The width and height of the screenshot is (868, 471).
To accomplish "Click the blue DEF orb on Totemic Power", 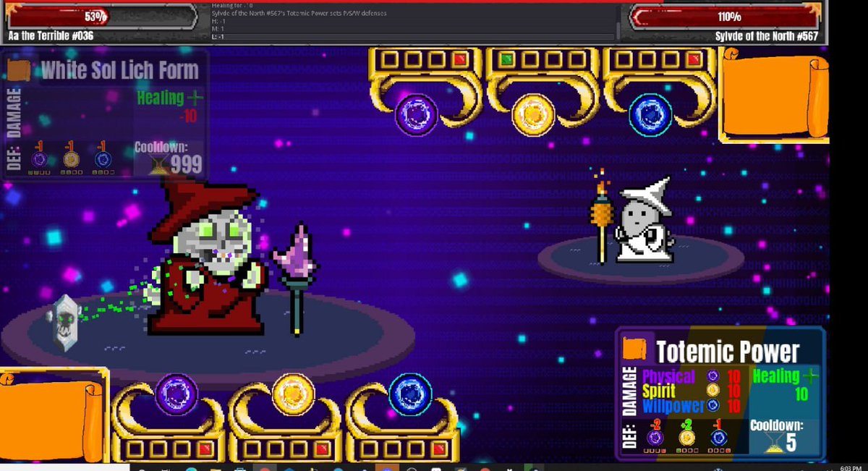I will pyautogui.click(x=718, y=437).
